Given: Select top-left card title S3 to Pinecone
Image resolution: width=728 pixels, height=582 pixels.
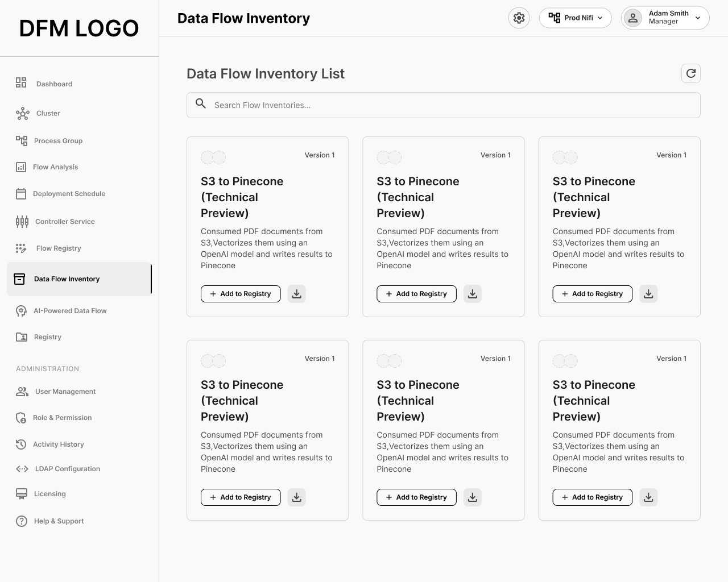Looking at the screenshot, I should [242, 197].
